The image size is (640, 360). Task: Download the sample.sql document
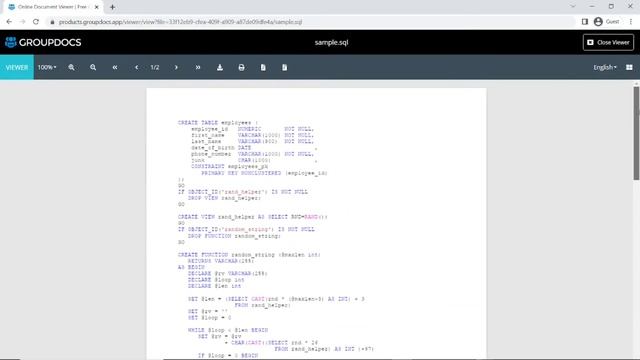click(220, 67)
